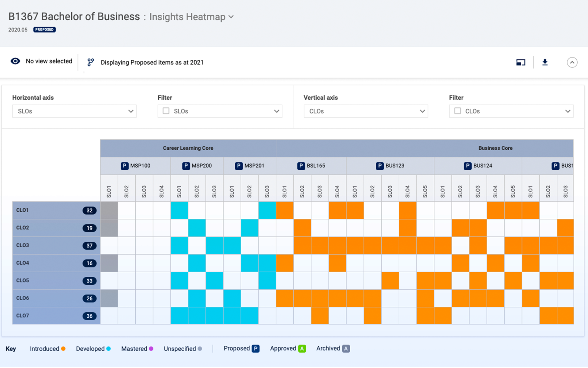Click the BUS124 subject header
Viewport: 588px width, 368px height.
pos(478,166)
